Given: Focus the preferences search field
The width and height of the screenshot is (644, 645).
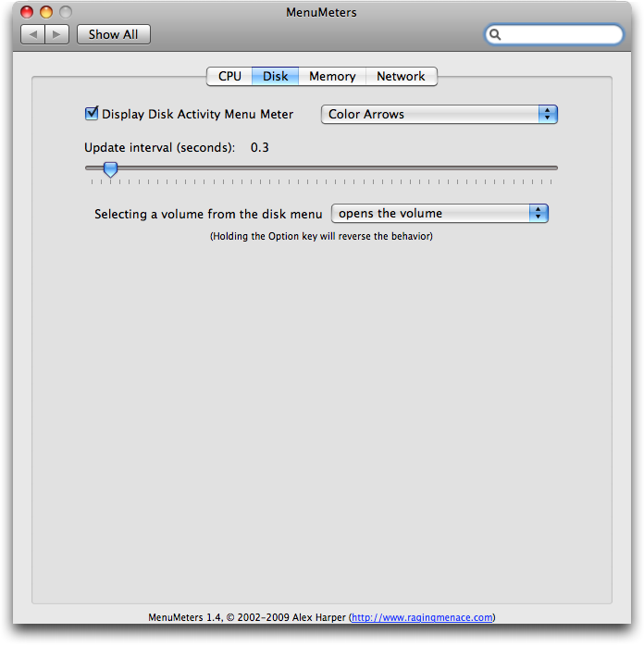Looking at the screenshot, I should tap(554, 34).
